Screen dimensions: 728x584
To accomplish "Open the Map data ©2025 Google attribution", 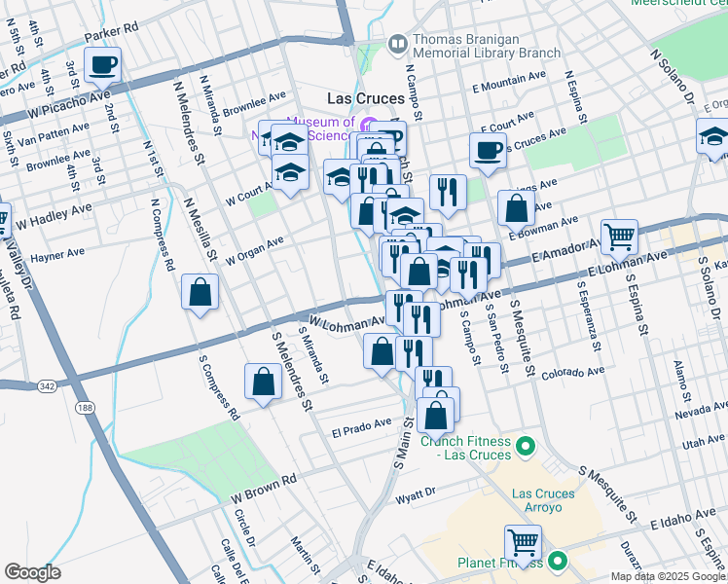I will 668,576.
